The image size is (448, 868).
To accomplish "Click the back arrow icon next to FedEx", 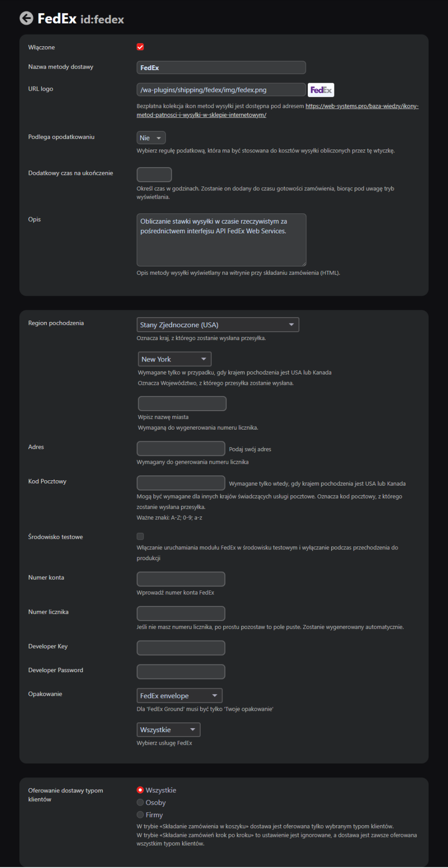I will tap(26, 19).
